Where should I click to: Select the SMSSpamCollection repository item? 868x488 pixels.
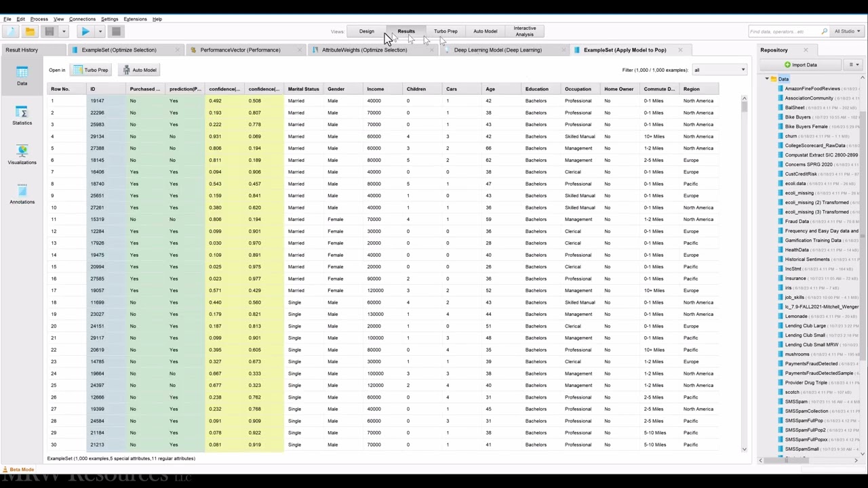[806, 411]
